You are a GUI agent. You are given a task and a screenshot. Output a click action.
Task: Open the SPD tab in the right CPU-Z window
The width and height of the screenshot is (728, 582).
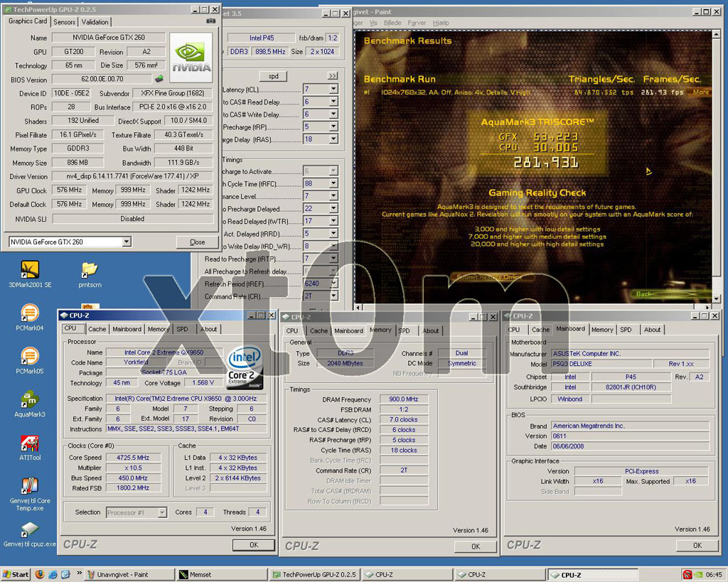pyautogui.click(x=626, y=330)
